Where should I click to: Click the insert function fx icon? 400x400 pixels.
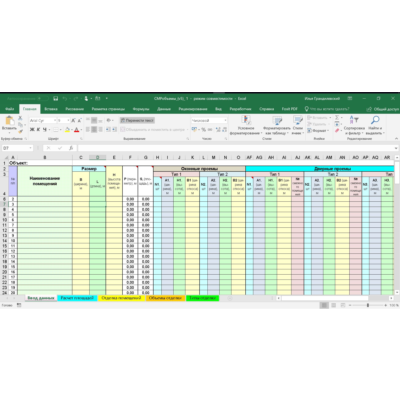tap(71, 148)
